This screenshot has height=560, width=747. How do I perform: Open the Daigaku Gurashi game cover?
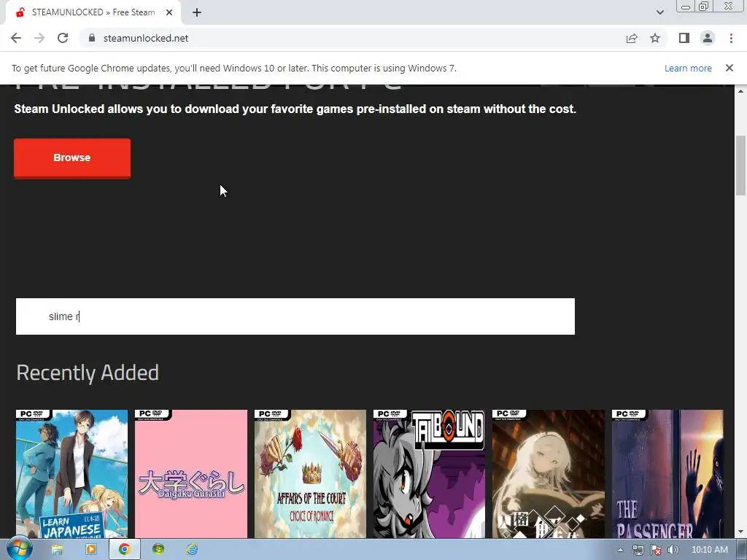tap(191, 474)
